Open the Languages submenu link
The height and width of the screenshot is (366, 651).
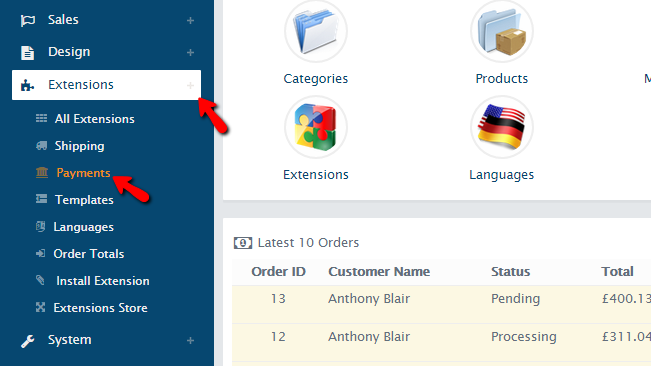tap(83, 227)
